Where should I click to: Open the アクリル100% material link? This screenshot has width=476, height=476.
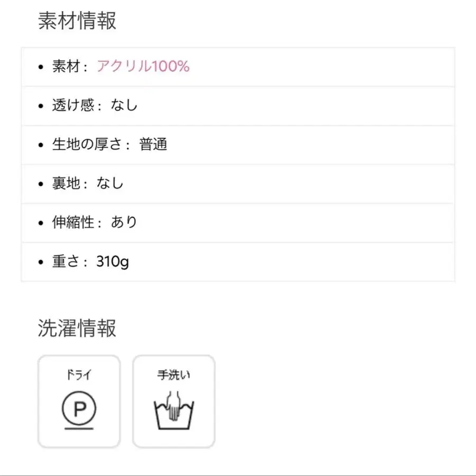click(143, 67)
